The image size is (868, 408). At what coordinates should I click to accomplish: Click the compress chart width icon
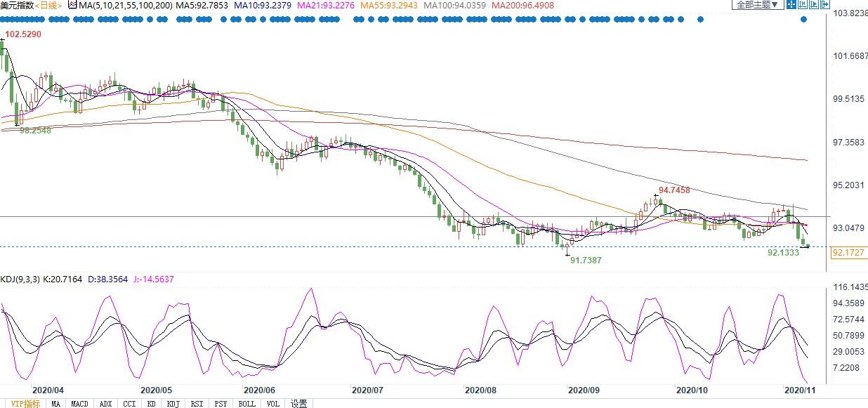click(803, 4)
